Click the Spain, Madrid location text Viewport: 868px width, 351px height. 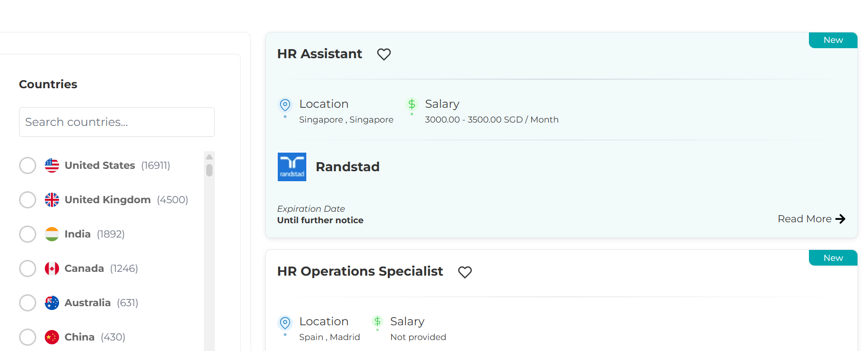330,337
